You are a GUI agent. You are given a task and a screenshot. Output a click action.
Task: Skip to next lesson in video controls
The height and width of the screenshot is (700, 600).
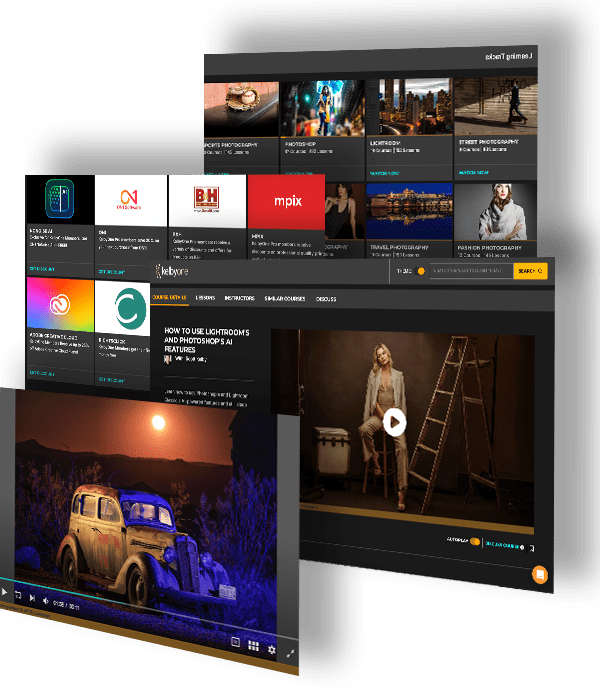point(31,600)
